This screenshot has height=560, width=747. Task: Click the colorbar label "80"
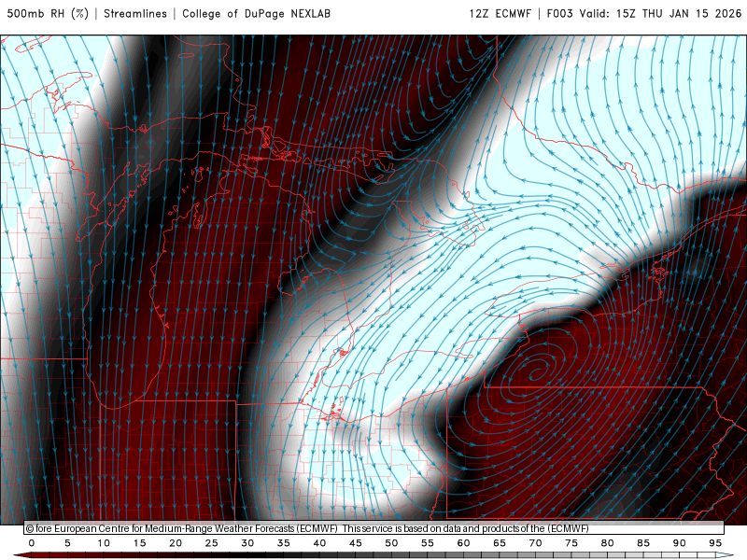click(x=608, y=543)
